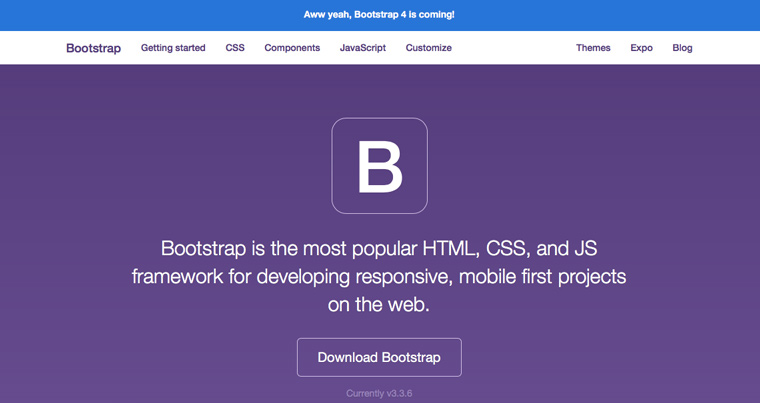Open the Components nav item
Image resolution: width=760 pixels, height=403 pixels.
[292, 48]
